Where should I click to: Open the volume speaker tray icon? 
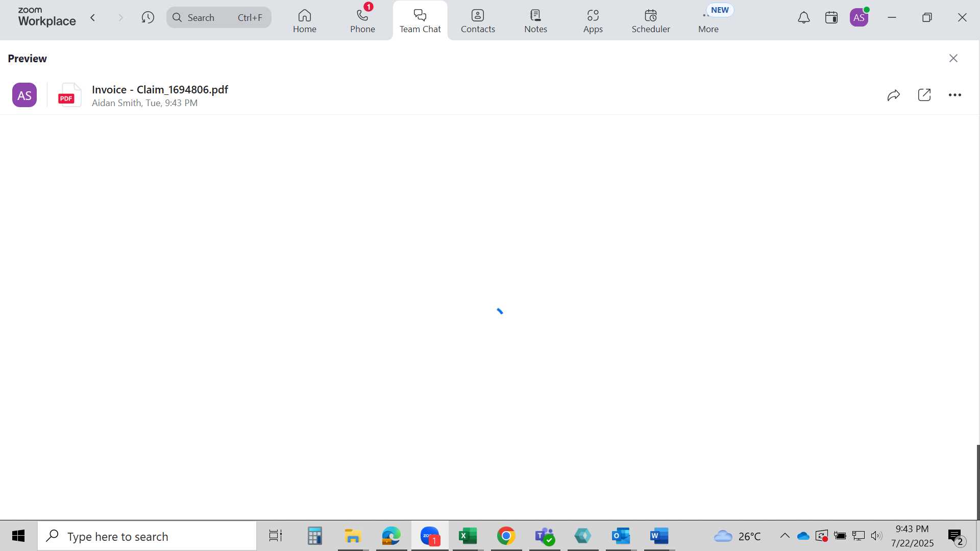(x=876, y=536)
